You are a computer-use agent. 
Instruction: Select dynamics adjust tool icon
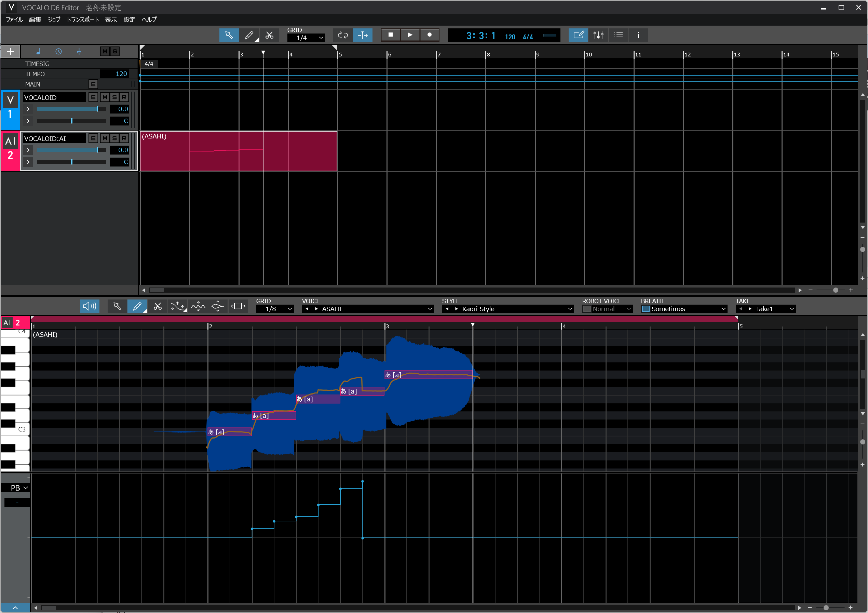(218, 306)
